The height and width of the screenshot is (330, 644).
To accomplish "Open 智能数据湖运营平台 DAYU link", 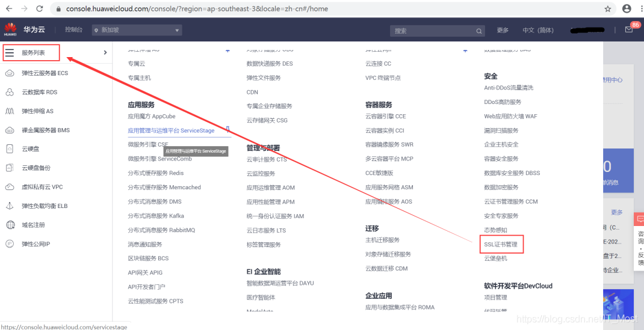I will click(x=280, y=283).
